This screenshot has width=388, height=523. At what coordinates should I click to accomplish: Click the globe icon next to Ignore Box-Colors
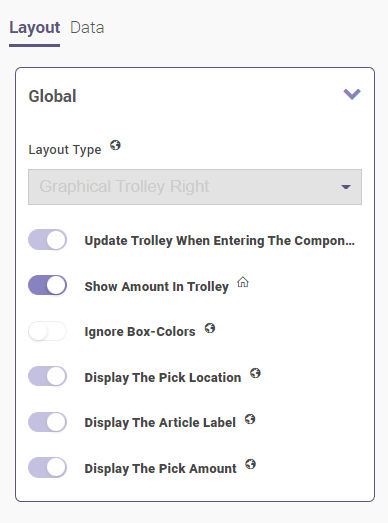pyautogui.click(x=210, y=328)
